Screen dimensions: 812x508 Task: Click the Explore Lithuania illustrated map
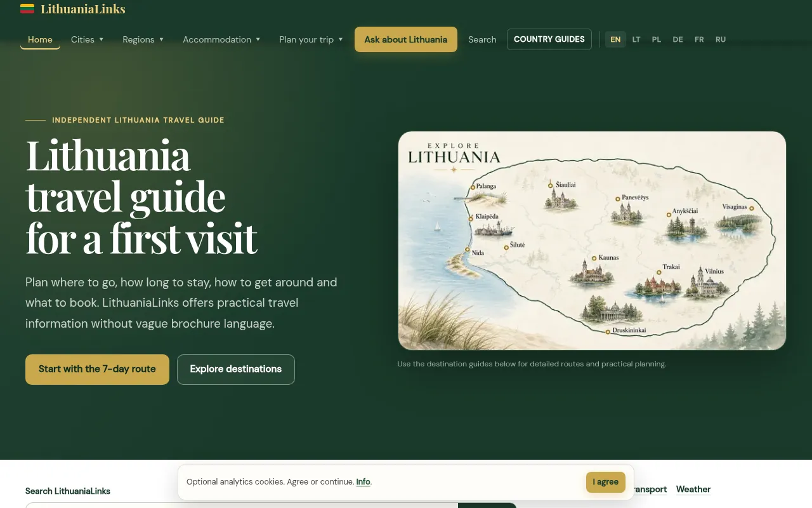point(592,241)
